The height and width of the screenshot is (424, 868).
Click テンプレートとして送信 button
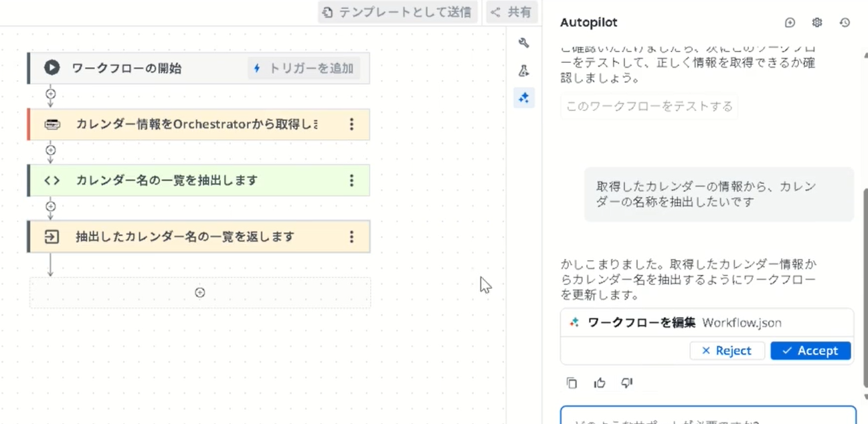pyautogui.click(x=398, y=12)
